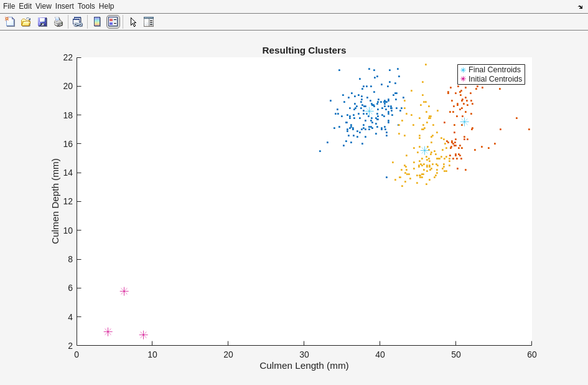
Task: Open a file with the folder icon
Action: [26, 22]
